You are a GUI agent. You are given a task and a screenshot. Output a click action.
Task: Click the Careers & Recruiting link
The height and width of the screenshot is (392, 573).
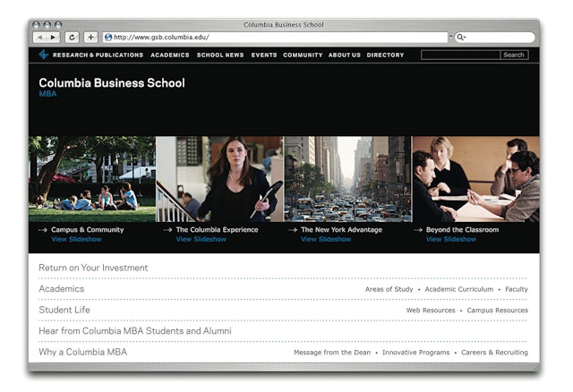click(494, 353)
